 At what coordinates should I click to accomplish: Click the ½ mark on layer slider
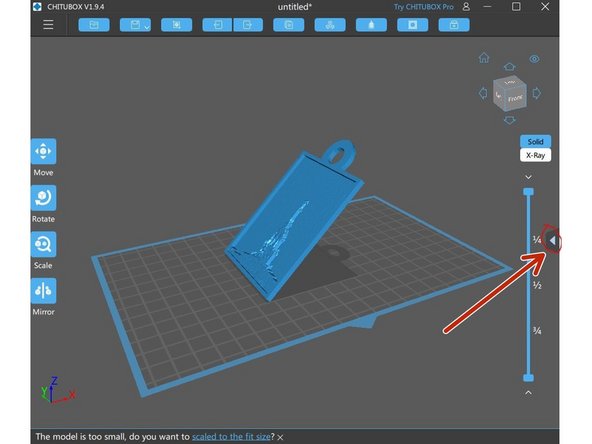[x=537, y=285]
